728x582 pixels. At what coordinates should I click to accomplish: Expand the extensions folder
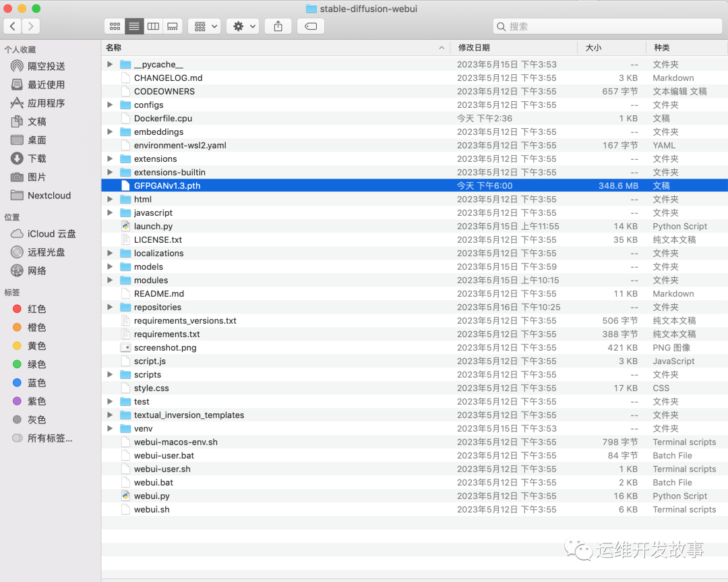coord(110,158)
